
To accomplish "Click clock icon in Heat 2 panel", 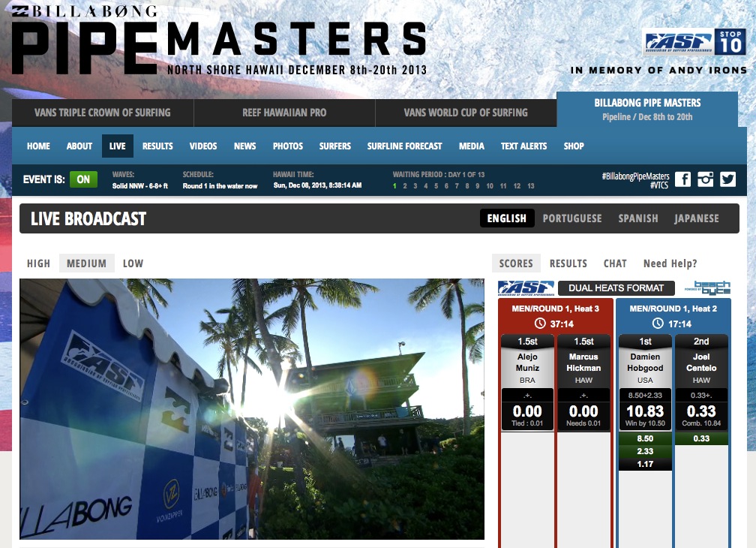I will click(x=658, y=324).
